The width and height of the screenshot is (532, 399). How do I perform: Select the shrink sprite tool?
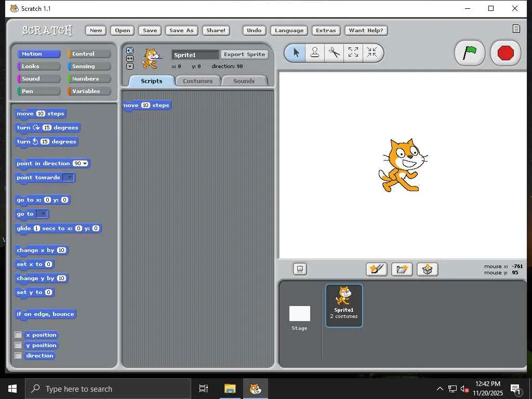tap(372, 53)
